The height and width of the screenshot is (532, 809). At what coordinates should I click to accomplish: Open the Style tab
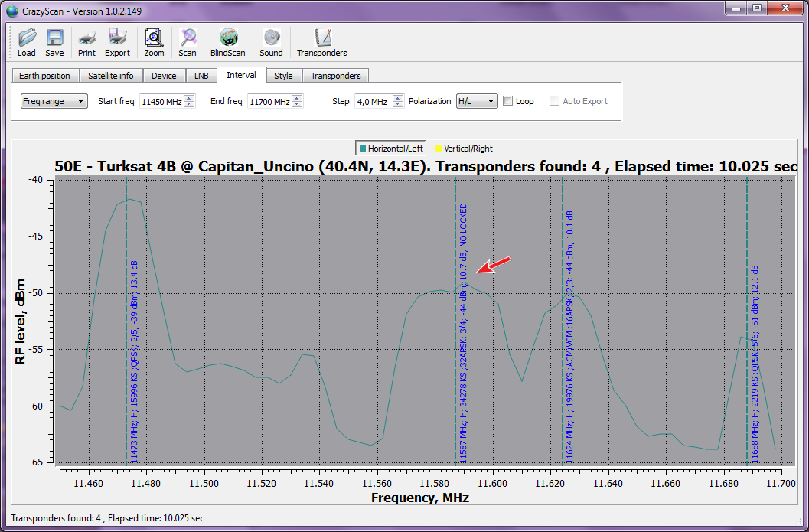tap(283, 76)
